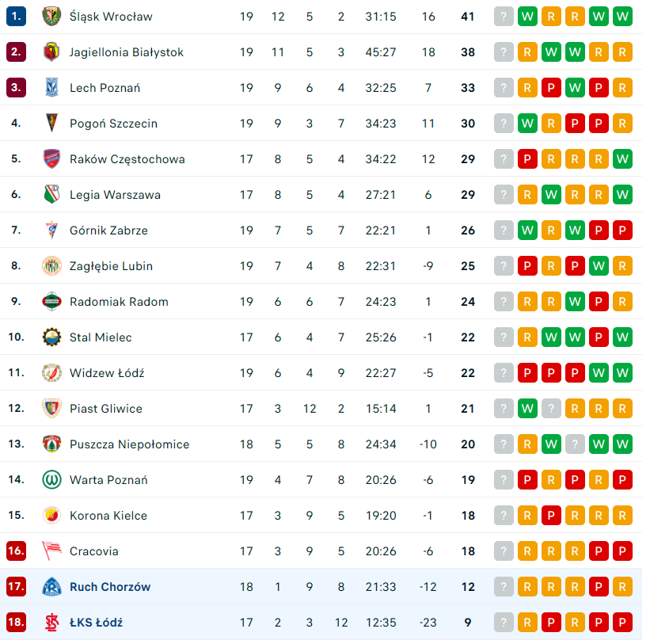Open the Górnik Zabrze team link
650x644 pixels.
click(108, 231)
